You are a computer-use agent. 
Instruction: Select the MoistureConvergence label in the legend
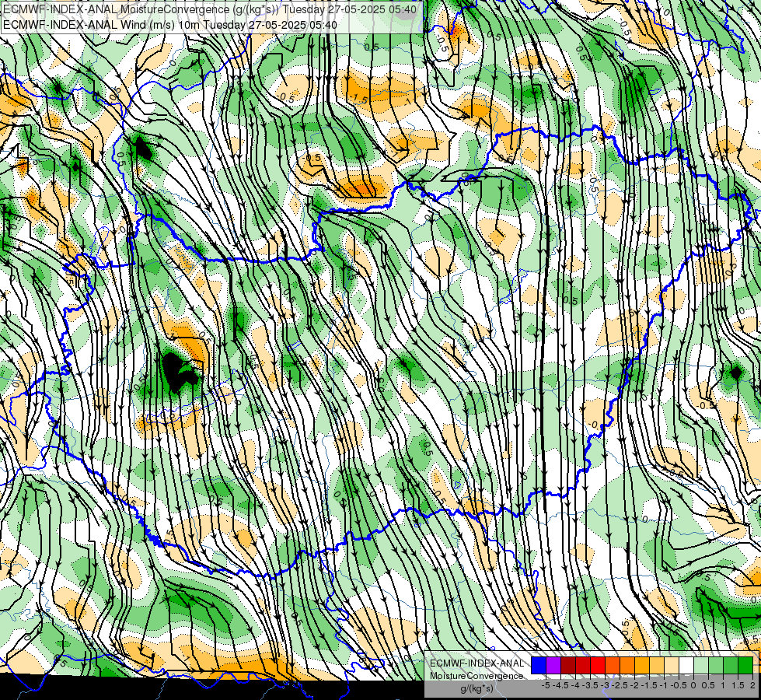tap(477, 676)
